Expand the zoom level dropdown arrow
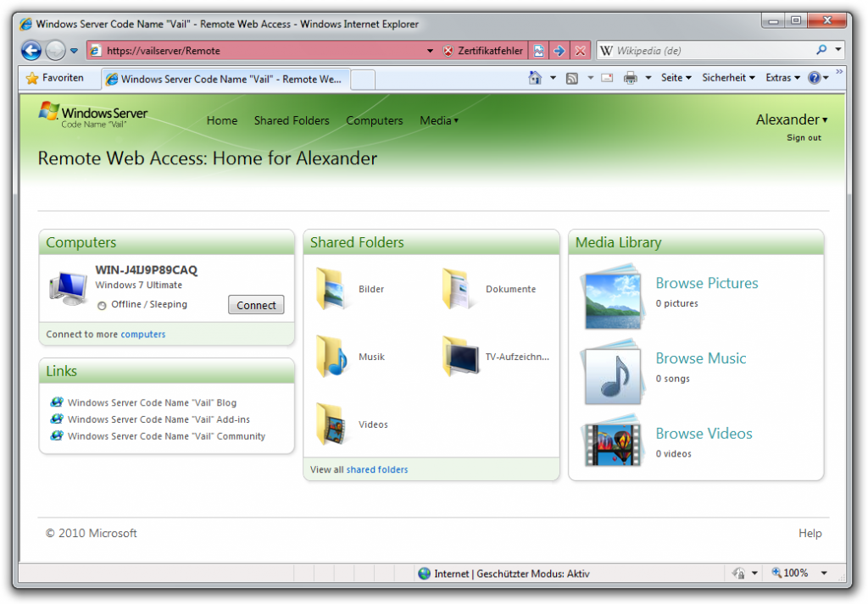Image resolution: width=868 pixels, height=604 pixels. click(x=824, y=573)
